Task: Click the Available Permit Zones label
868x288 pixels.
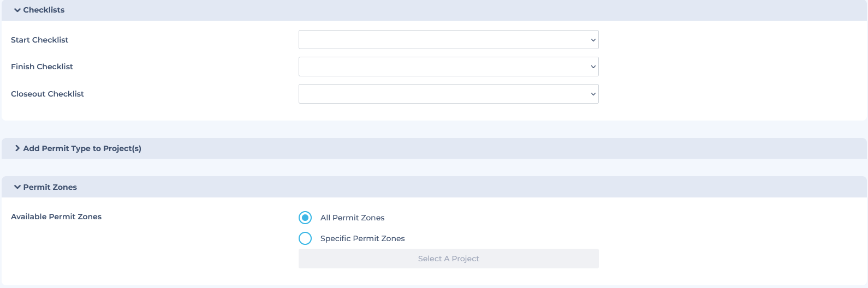Action: coord(56,217)
